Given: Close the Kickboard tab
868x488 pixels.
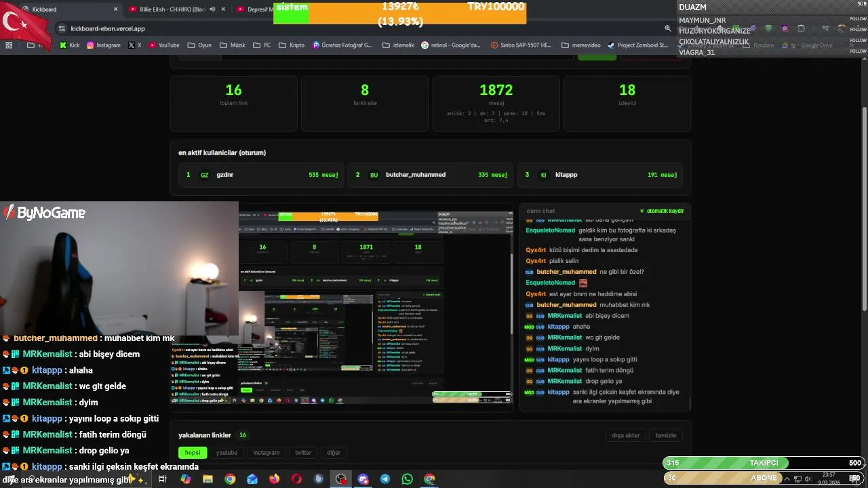Looking at the screenshot, I should coord(115,9).
